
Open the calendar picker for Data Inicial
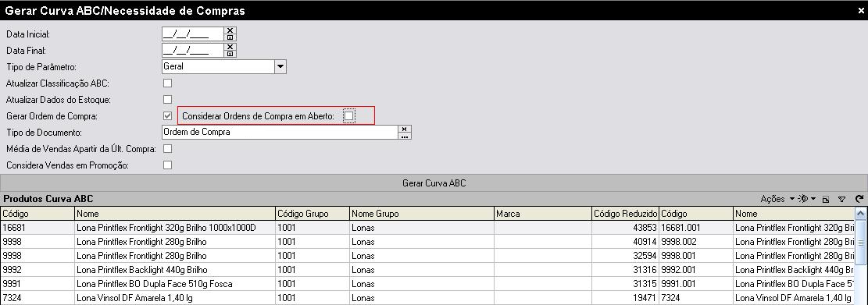coord(230,37)
